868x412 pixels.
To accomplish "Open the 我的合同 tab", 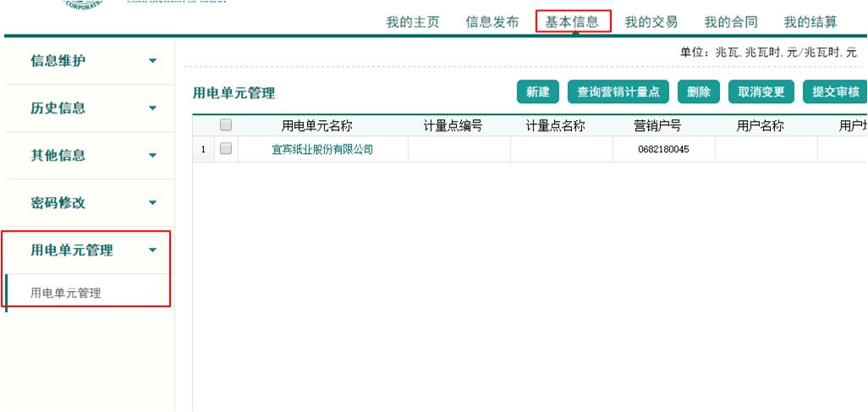I will tap(731, 22).
